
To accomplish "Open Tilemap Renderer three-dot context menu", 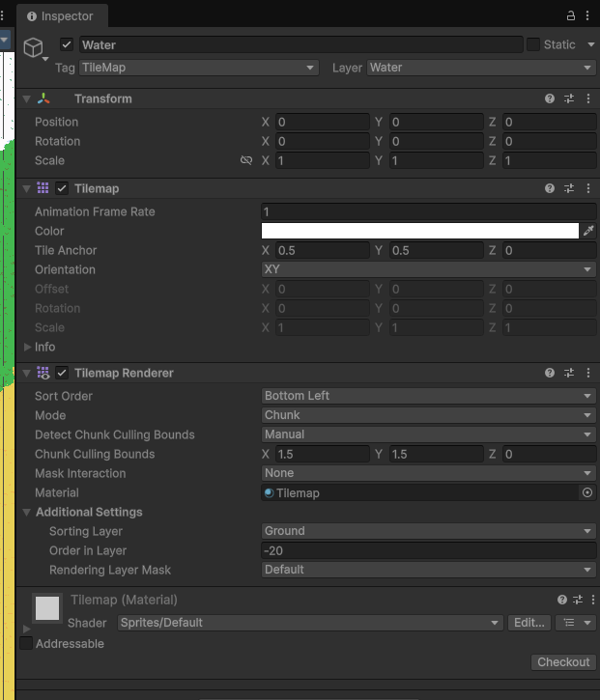I will [588, 373].
